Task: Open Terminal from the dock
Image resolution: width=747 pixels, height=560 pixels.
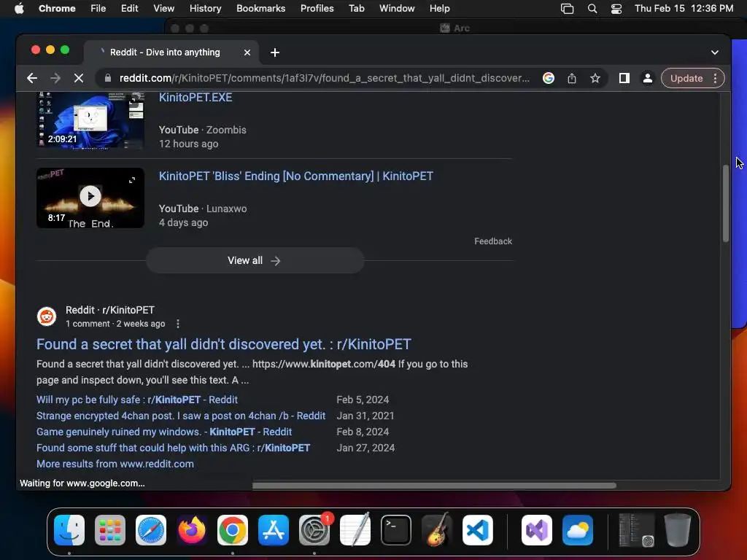Action: (x=396, y=530)
